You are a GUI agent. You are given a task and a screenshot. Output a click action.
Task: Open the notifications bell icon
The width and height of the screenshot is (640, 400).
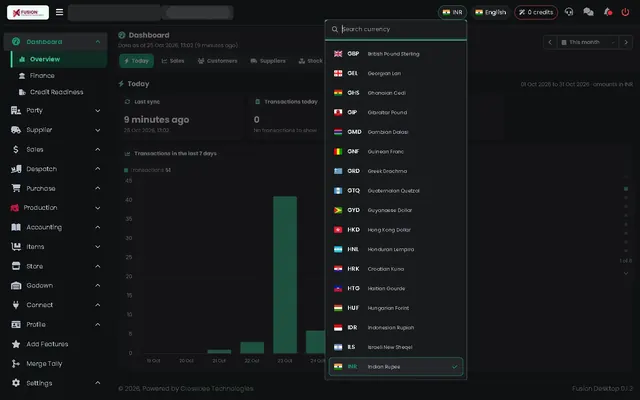(x=608, y=12)
